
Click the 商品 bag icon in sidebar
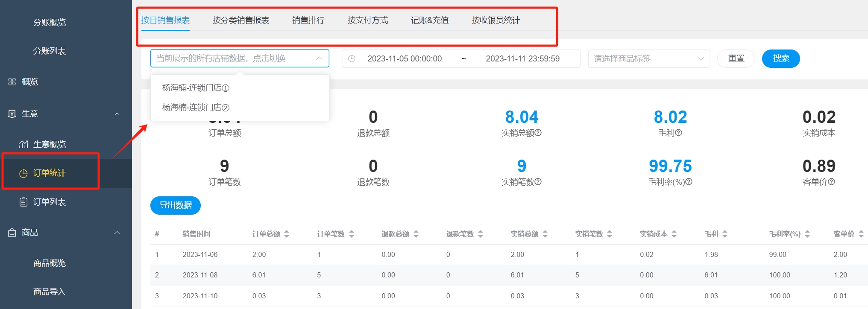12,233
